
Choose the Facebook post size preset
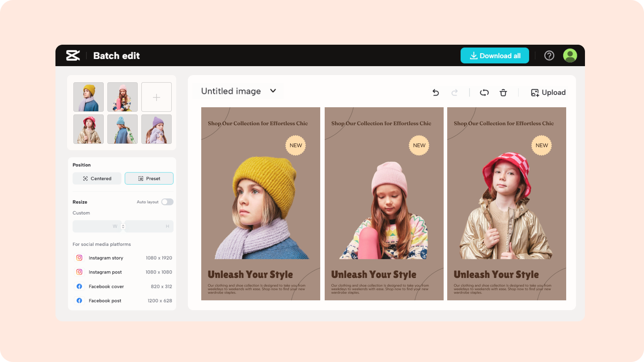coord(123,301)
